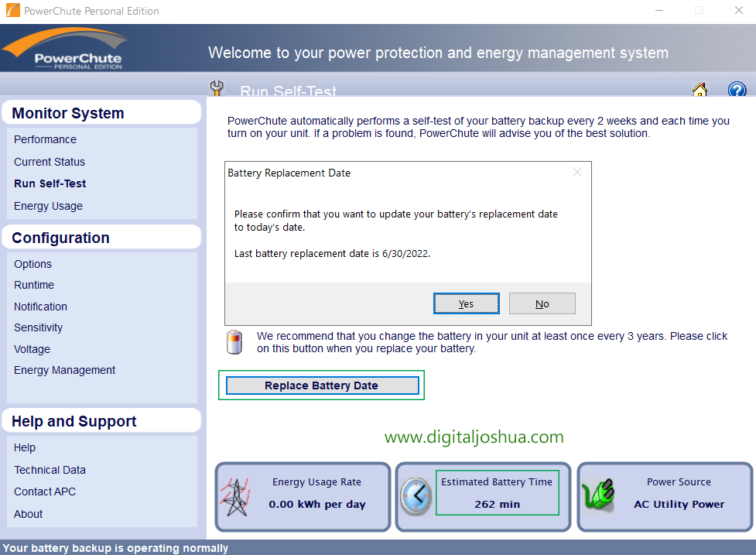Minimize the PowerChute window
Image resolution: width=756 pixels, height=555 pixels.
[x=659, y=10]
